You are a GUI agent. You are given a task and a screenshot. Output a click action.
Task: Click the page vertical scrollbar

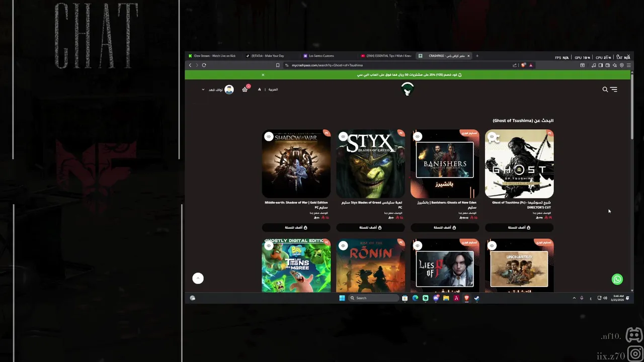pos(632,107)
